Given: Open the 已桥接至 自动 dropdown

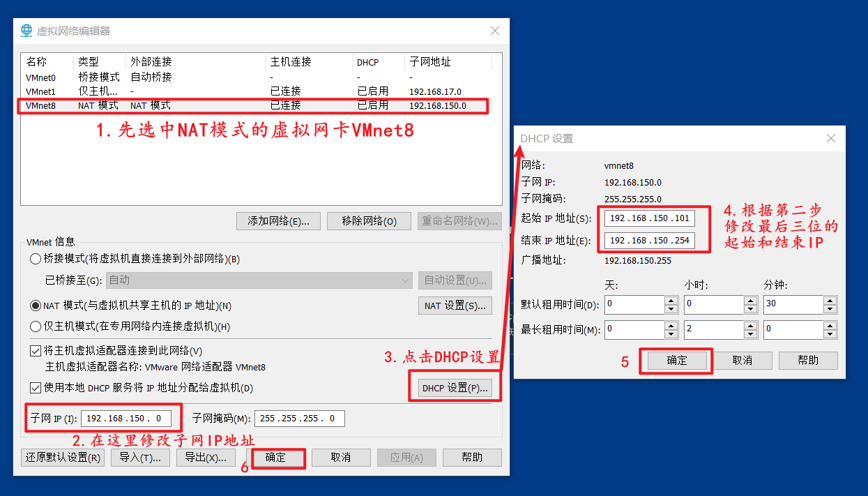Looking at the screenshot, I should point(259,280).
